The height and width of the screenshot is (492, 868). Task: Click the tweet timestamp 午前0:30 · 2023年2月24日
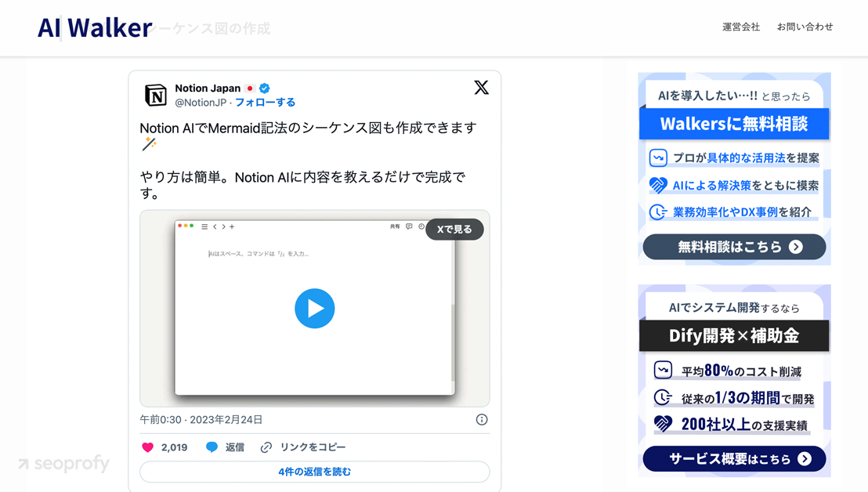point(201,419)
